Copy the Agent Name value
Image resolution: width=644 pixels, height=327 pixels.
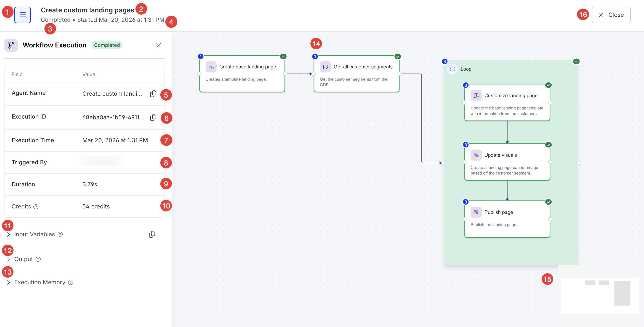(x=153, y=93)
